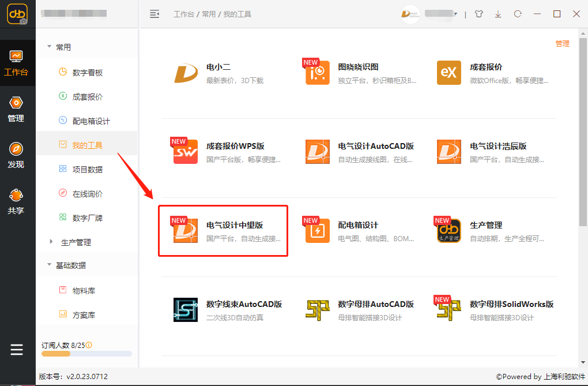Select 数字看板 in the sidebar
Image resolution: width=588 pixels, height=386 pixels.
[x=86, y=73]
